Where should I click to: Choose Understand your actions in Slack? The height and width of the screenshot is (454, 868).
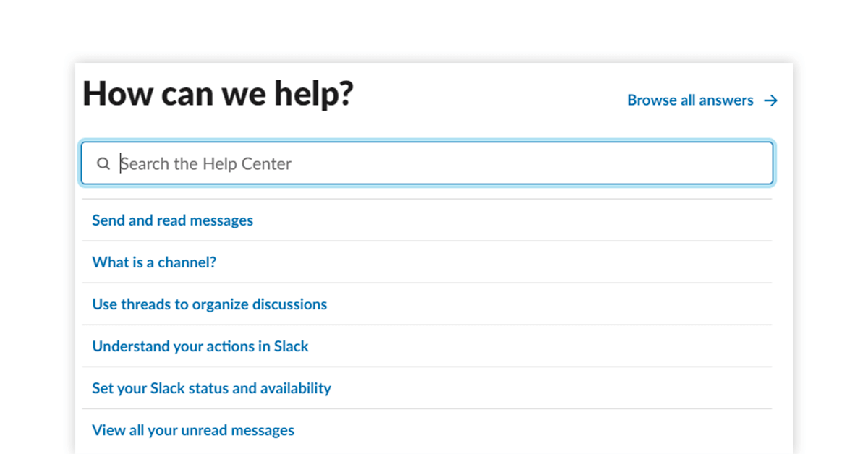click(200, 346)
